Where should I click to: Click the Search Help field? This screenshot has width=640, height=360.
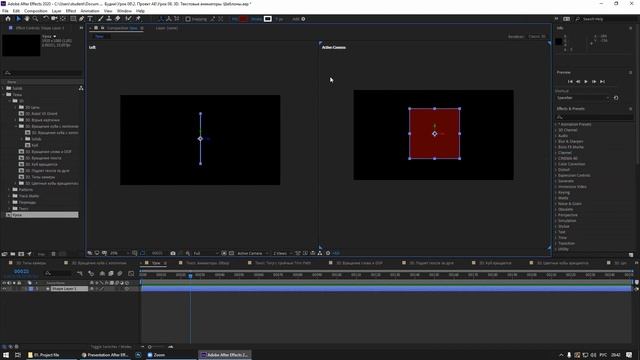[604, 19]
